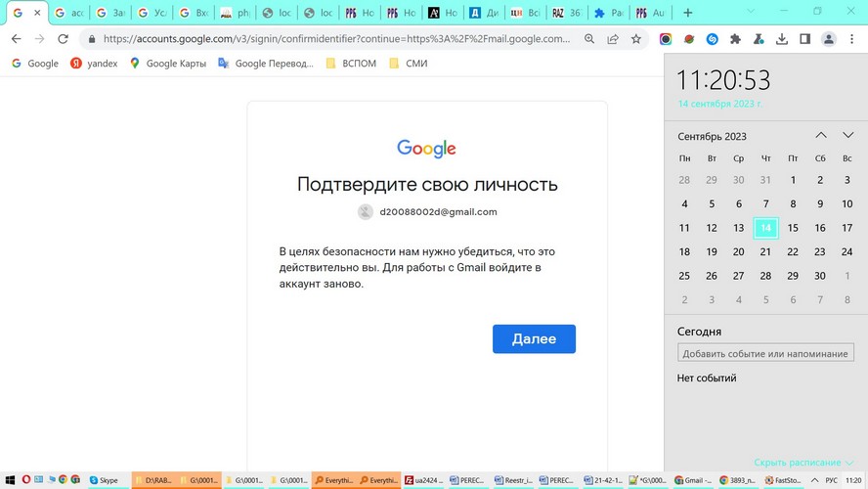
Task: Bookmark this page with the star icon
Action: 636,39
